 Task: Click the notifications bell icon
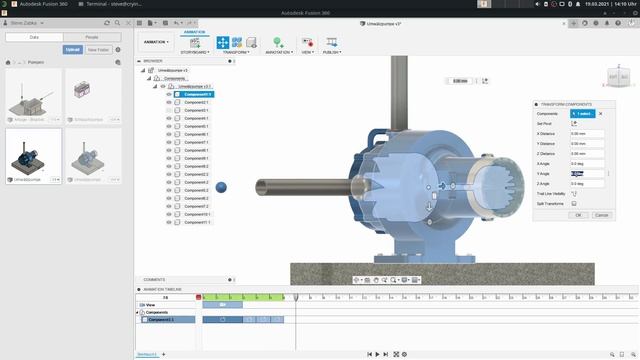(x=607, y=23)
